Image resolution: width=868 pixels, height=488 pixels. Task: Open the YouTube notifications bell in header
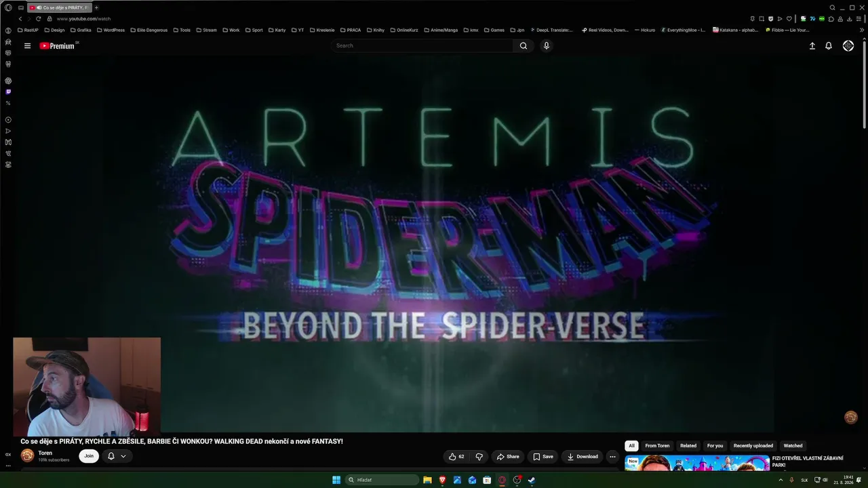[829, 46]
